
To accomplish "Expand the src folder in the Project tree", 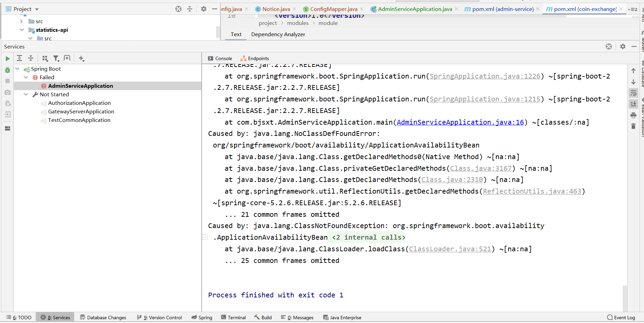I will [x=22, y=21].
